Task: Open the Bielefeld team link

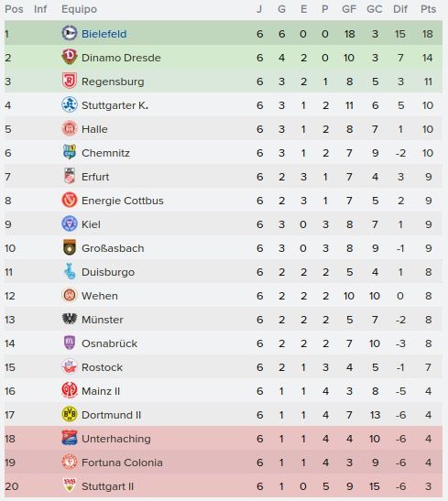Action: tap(104, 34)
